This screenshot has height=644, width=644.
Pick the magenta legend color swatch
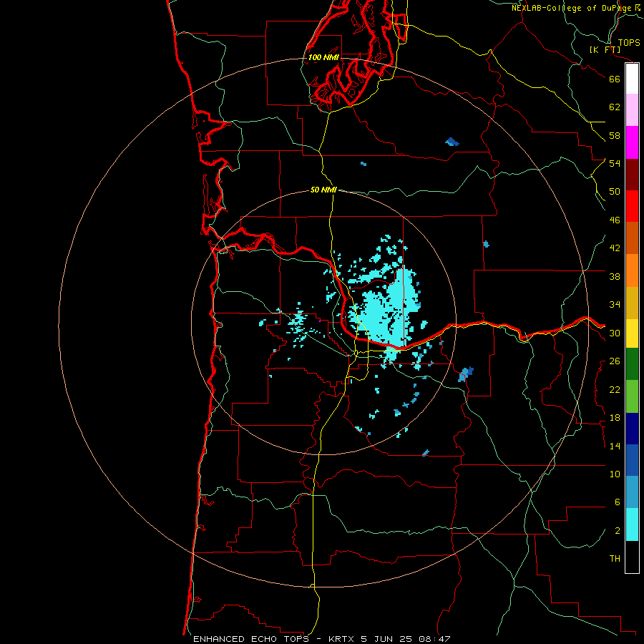click(x=632, y=142)
